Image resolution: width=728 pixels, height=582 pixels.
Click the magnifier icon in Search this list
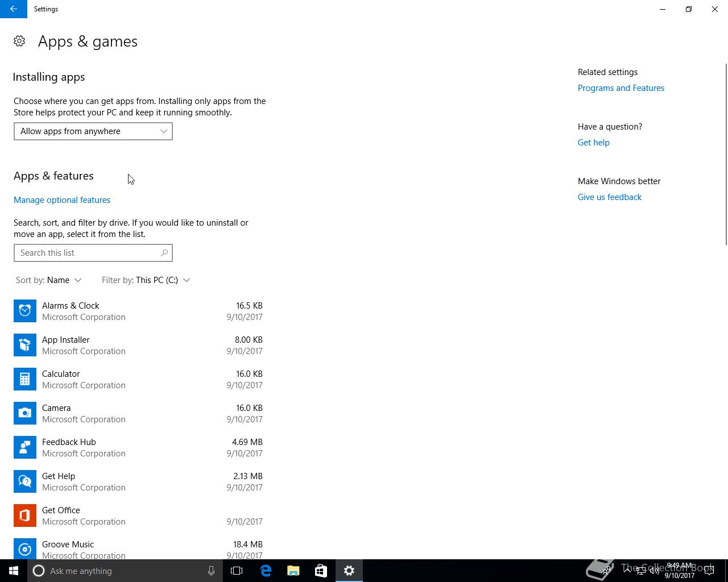[x=164, y=253]
